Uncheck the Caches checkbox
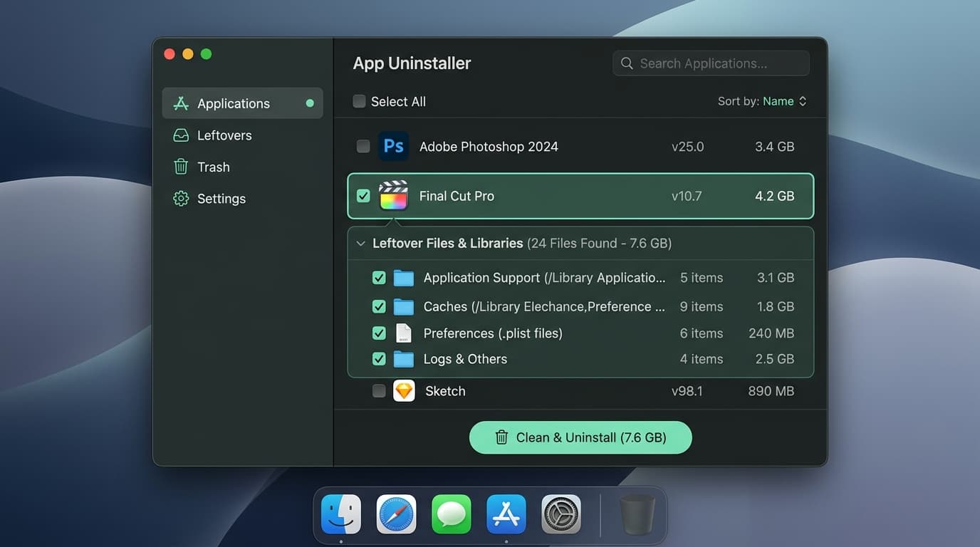Viewport: 980px width, 547px height. pyautogui.click(x=379, y=307)
